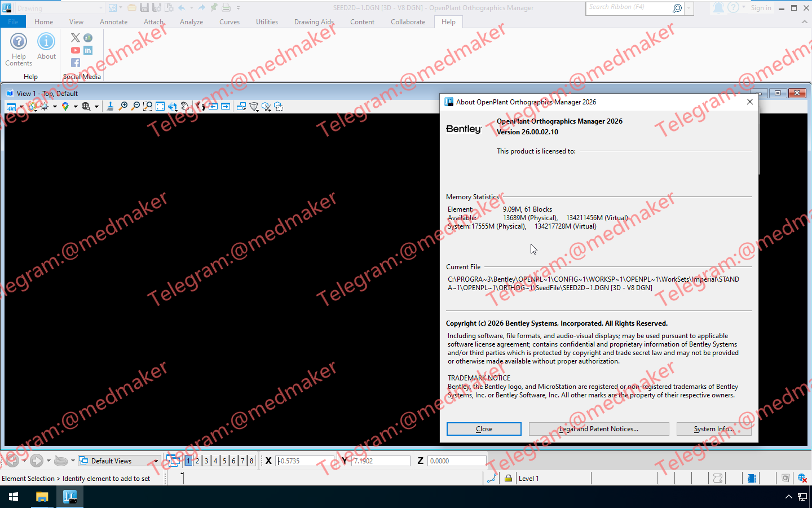Image resolution: width=812 pixels, height=508 pixels.
Task: Select the Zoom Out magnifier tool
Action: (135, 106)
